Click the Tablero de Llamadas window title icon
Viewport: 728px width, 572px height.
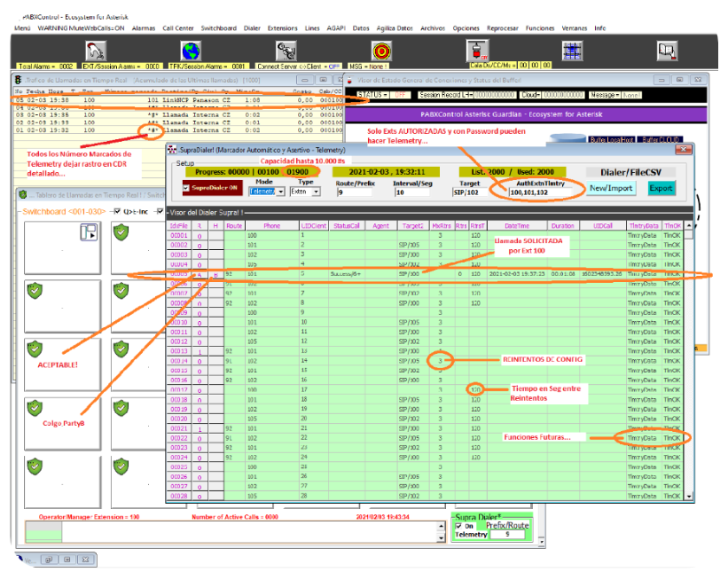[x=23, y=194]
